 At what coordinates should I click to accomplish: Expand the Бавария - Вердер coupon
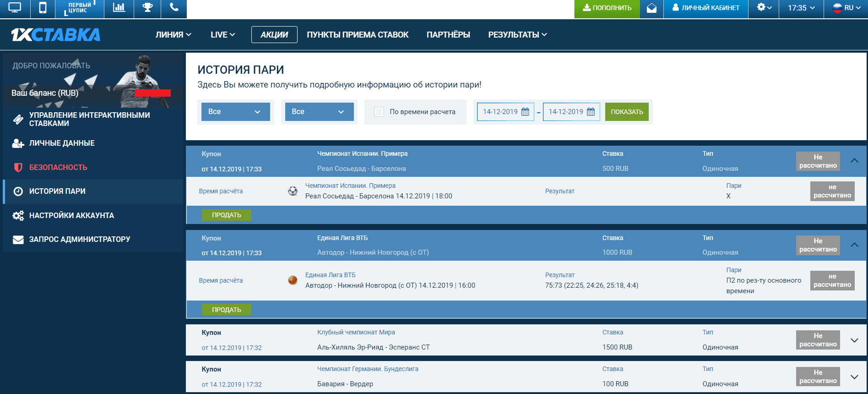click(854, 377)
